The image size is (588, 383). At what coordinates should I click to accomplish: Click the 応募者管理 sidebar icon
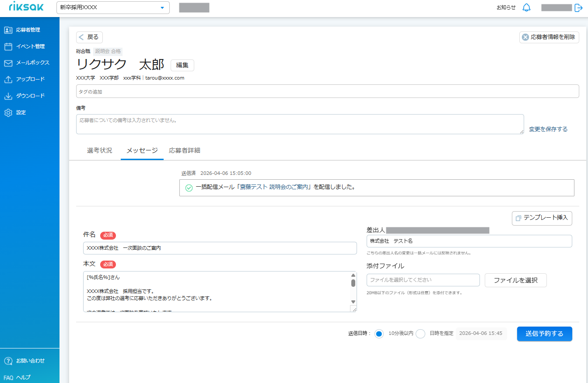pos(8,30)
